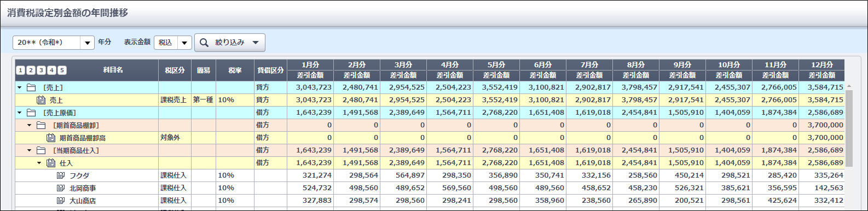Image resolution: width=868 pixels, height=211 pixels.
Task: Select the 北岡商事 row name
Action: coord(83,188)
